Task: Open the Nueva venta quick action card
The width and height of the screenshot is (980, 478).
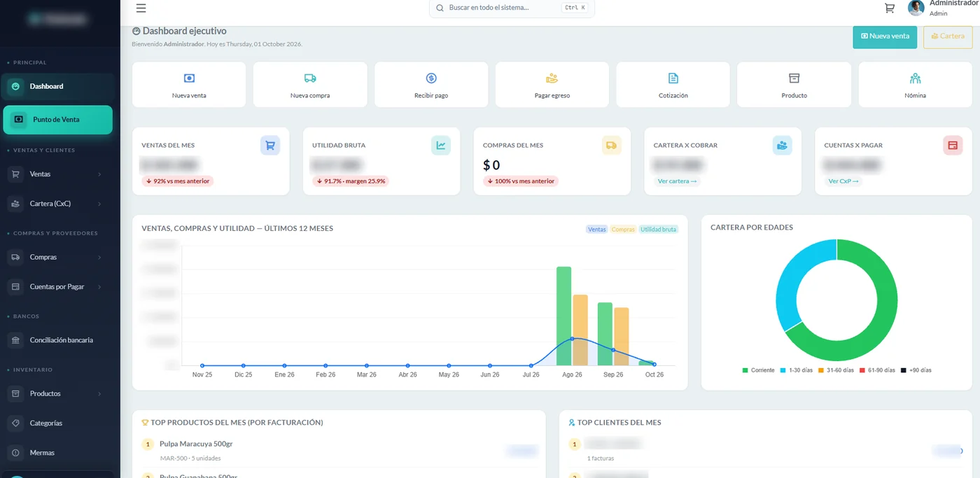Action: (x=189, y=85)
